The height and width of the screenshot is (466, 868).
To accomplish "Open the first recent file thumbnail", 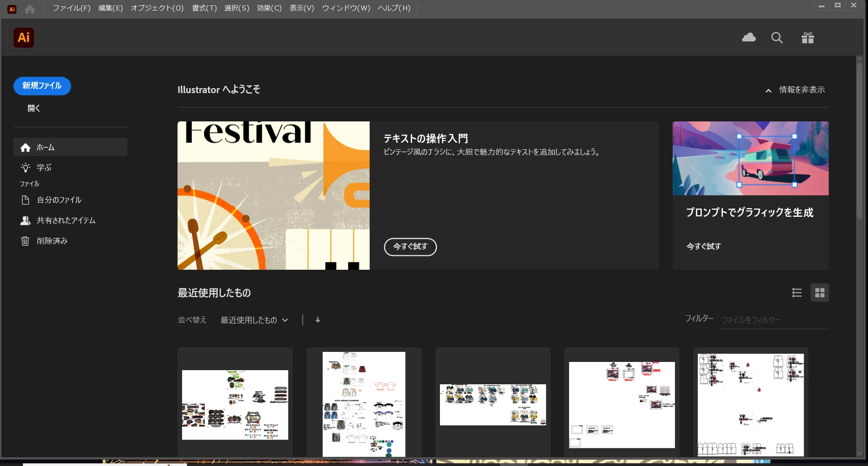I will [235, 404].
